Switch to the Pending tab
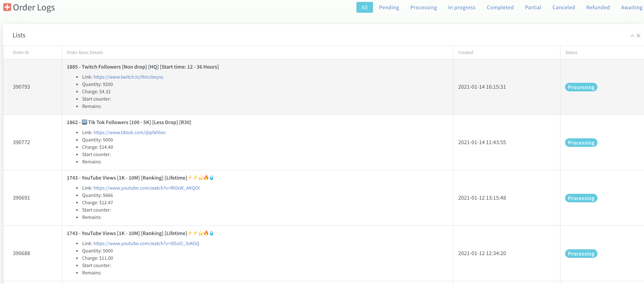The width and height of the screenshot is (644, 284). [389, 7]
